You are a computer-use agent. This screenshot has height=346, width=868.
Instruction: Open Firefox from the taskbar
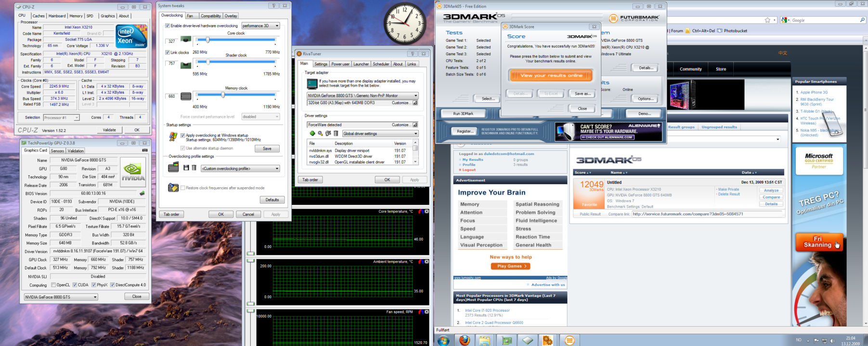coord(464,340)
